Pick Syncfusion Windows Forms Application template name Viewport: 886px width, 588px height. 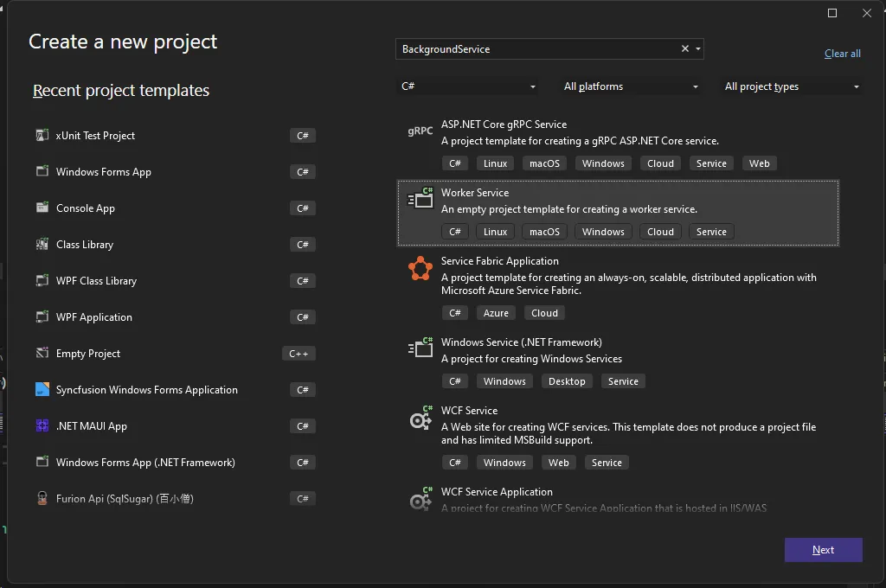(147, 390)
